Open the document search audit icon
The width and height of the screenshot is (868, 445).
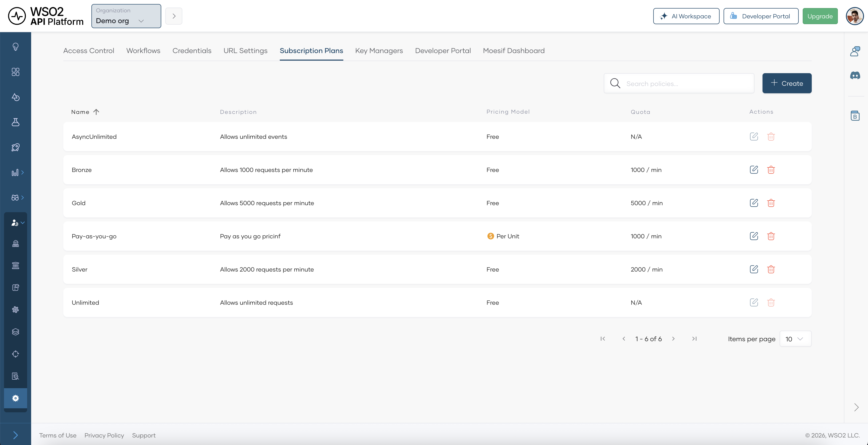coord(16,376)
